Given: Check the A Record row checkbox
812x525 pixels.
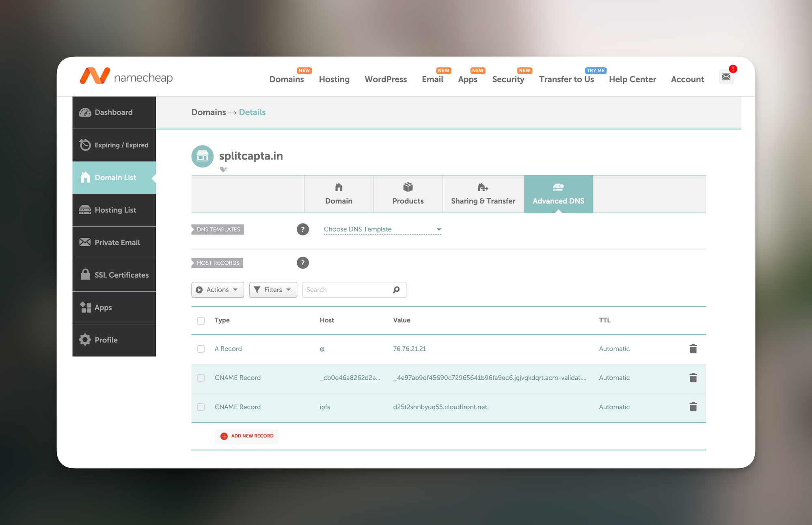Looking at the screenshot, I should [x=201, y=349].
